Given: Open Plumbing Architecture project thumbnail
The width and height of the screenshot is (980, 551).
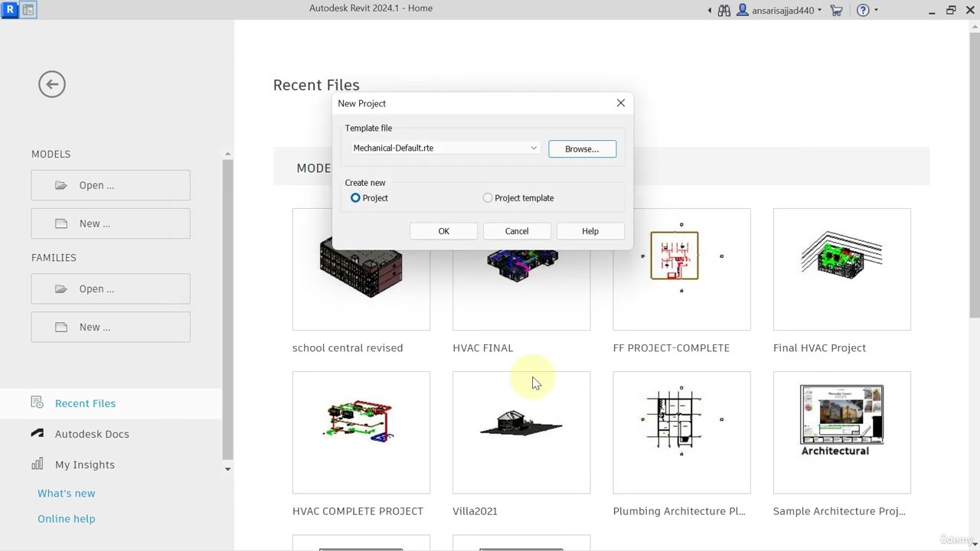Looking at the screenshot, I should 681,432.
